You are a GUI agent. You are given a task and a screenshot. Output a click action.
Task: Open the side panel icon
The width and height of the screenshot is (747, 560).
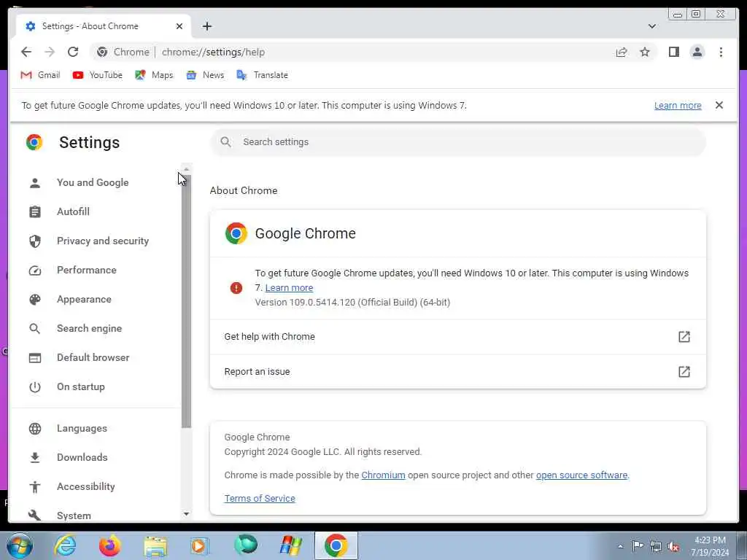click(x=673, y=52)
